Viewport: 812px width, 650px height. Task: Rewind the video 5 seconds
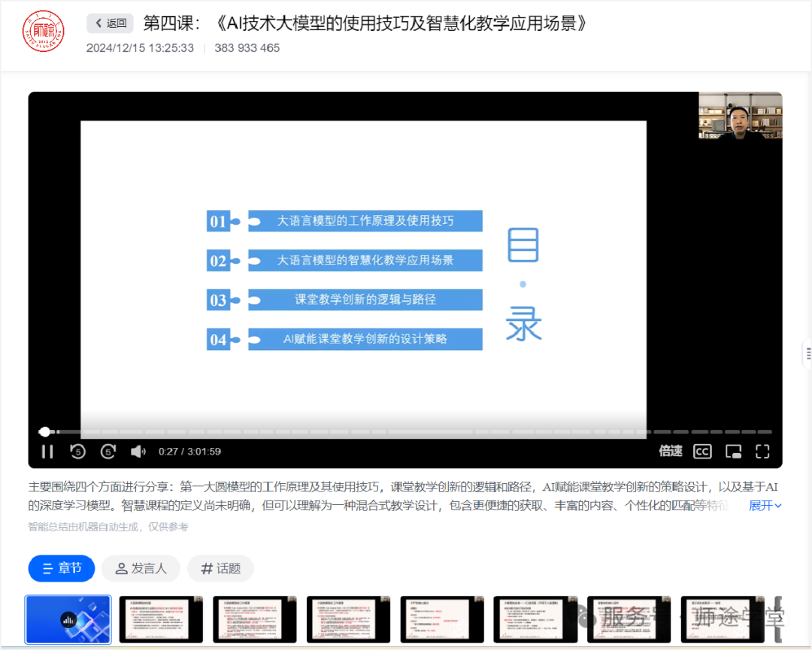[x=77, y=451]
